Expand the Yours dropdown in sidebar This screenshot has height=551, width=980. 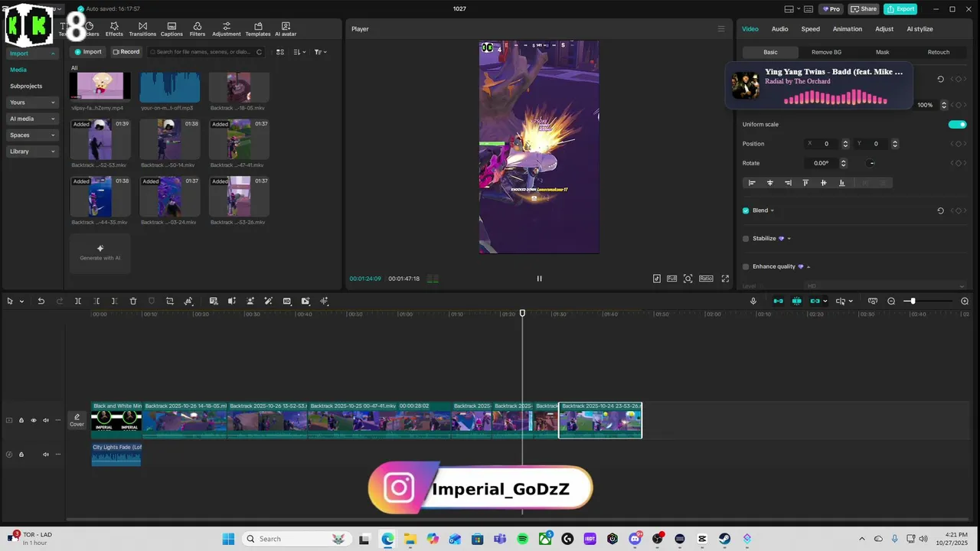(53, 103)
